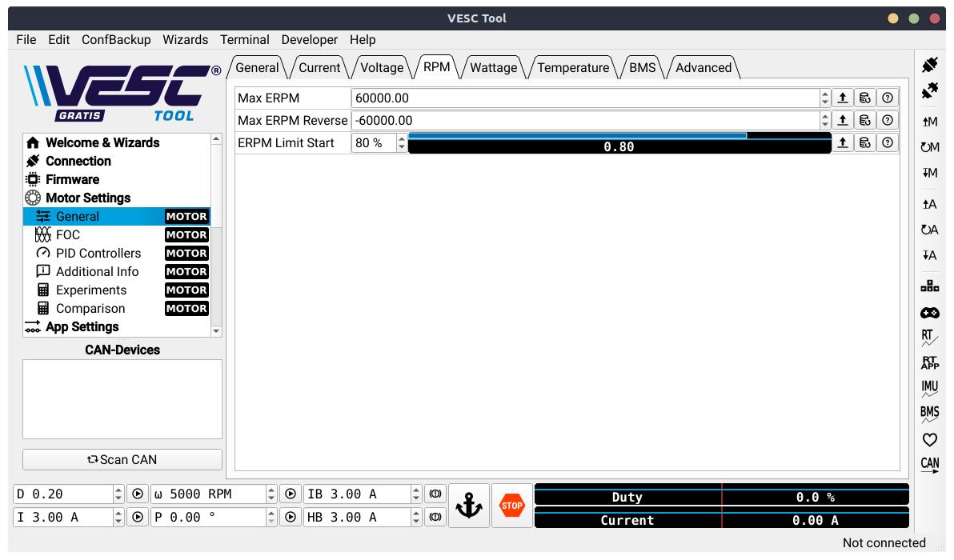Click the anchor brake button
This screenshot has height=560, width=954.
pyautogui.click(x=468, y=506)
